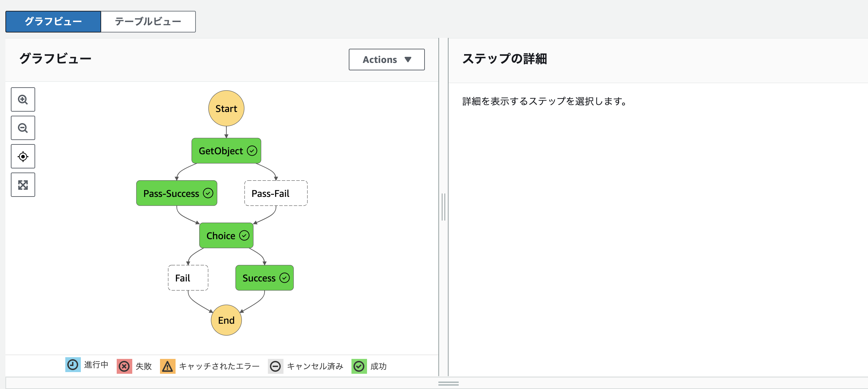Image resolution: width=868 pixels, height=389 pixels.
Task: Click the failed red X legend icon
Action: [124, 366]
